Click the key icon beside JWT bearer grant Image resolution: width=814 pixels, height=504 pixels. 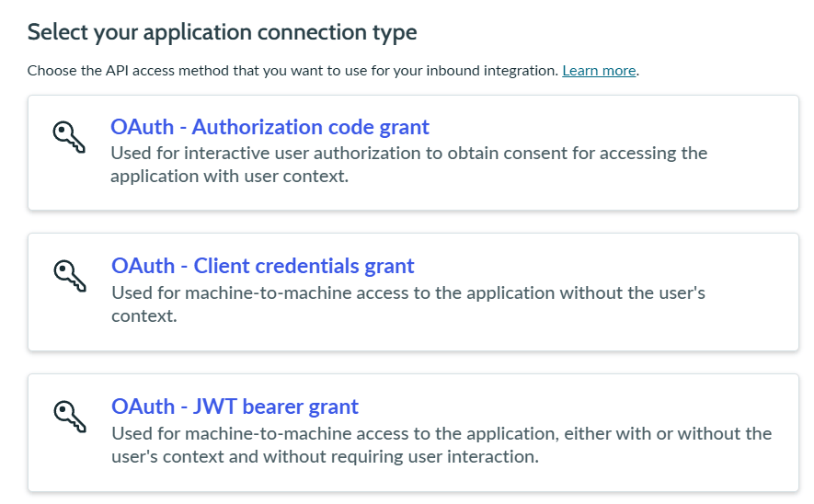click(x=70, y=417)
